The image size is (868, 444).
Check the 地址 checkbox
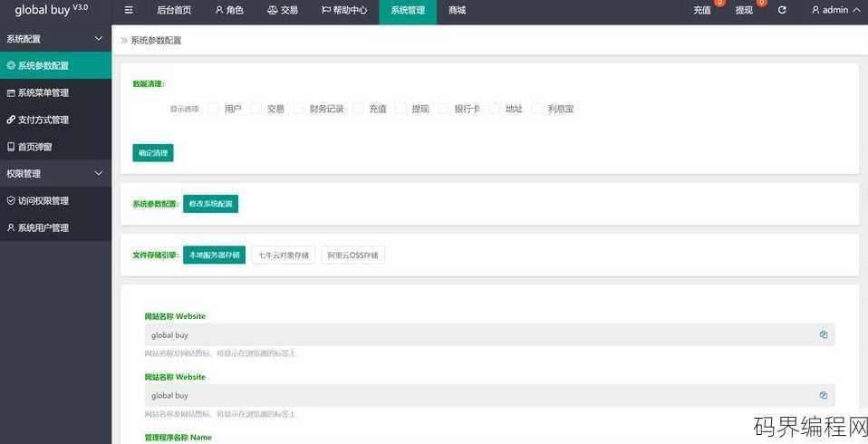(495, 109)
